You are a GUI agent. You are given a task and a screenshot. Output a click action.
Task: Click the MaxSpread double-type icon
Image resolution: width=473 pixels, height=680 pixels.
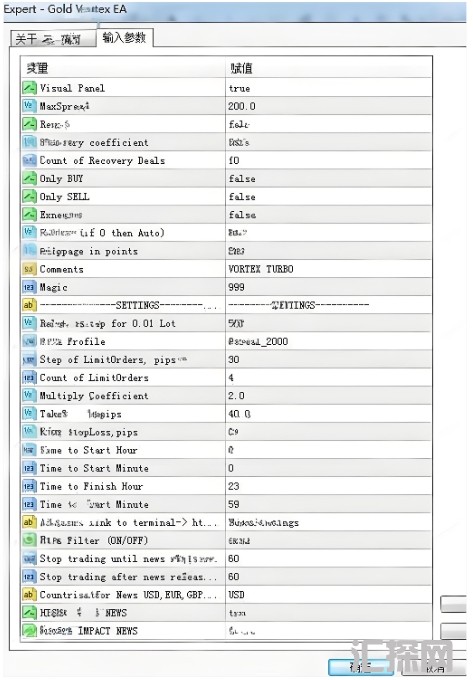[29, 106]
